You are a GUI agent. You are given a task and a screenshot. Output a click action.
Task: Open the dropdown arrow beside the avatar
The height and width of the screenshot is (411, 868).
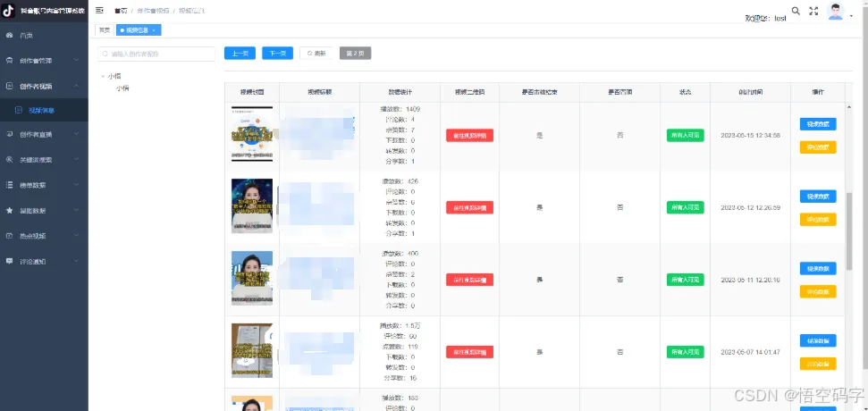(x=851, y=17)
